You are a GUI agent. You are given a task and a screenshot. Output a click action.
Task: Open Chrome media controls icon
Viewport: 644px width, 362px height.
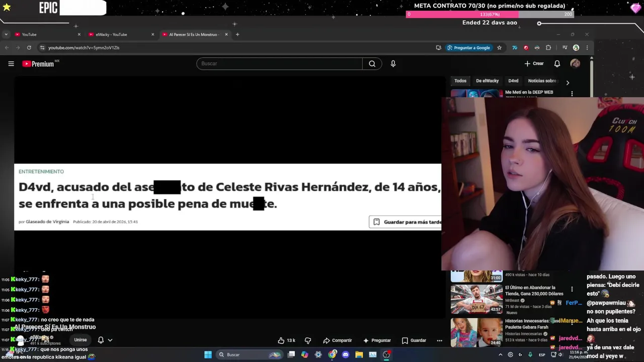point(565,48)
